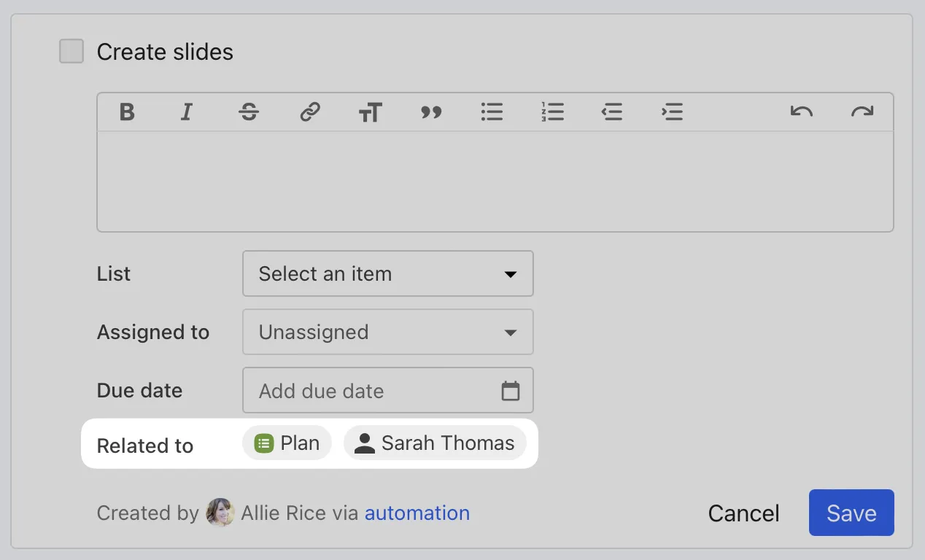Viewport: 925px width, 560px height.
Task: Apply italic formatting
Action: tap(187, 112)
